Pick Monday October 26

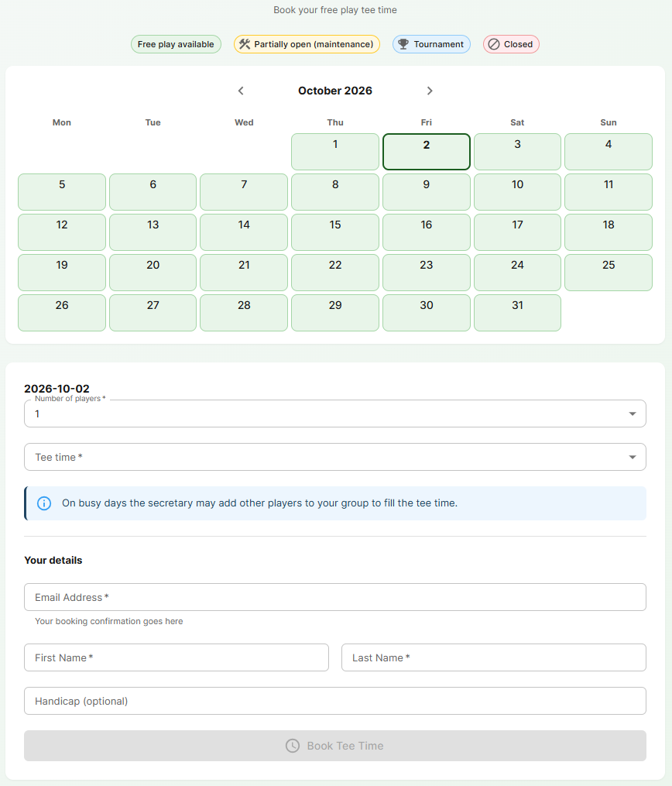tap(62, 313)
